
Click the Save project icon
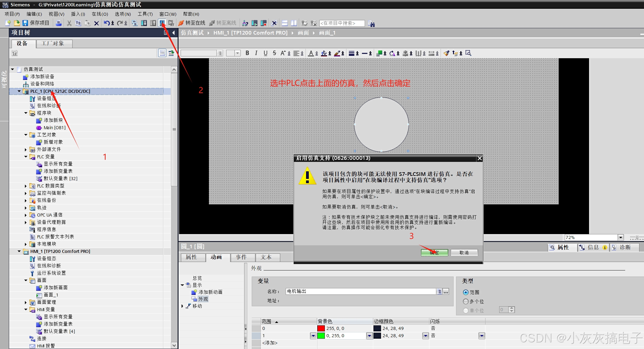tap(26, 23)
